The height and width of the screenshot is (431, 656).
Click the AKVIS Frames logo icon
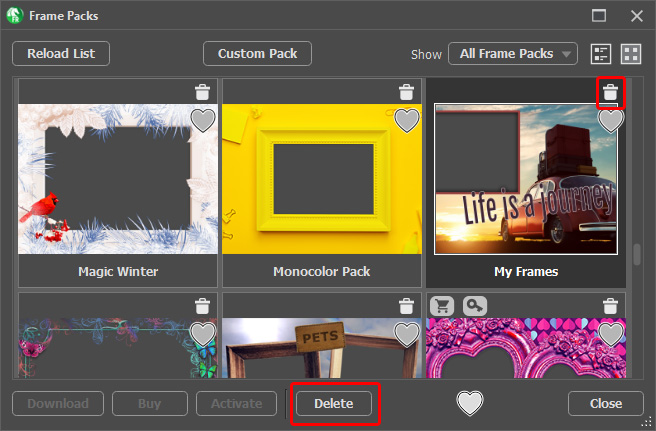tap(15, 16)
